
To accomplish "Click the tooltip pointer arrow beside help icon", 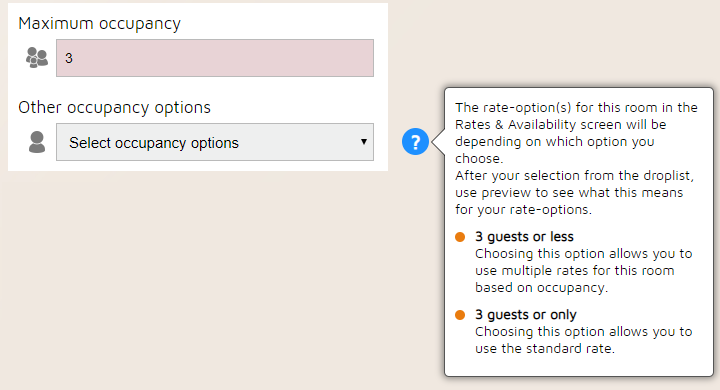I will pos(438,142).
